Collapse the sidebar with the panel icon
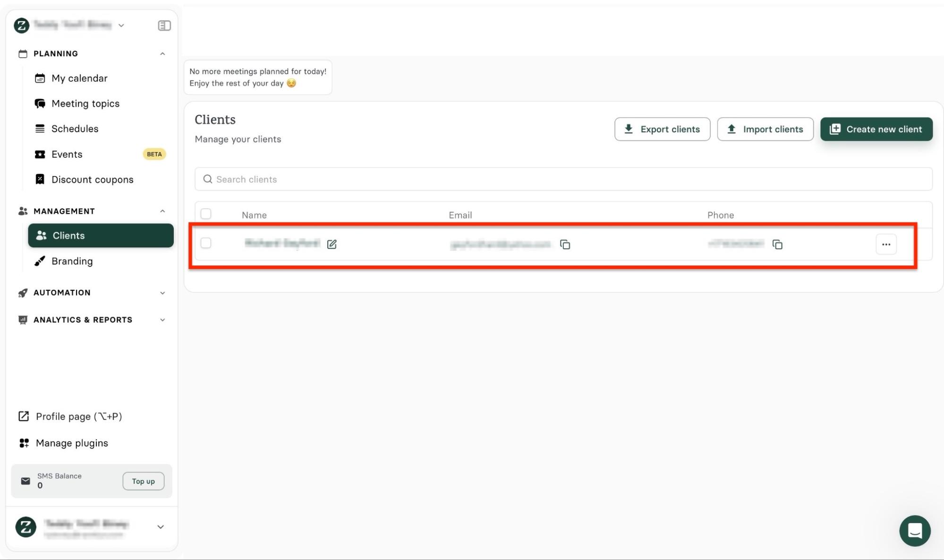Screen dimensions: 944x560 (164, 25)
